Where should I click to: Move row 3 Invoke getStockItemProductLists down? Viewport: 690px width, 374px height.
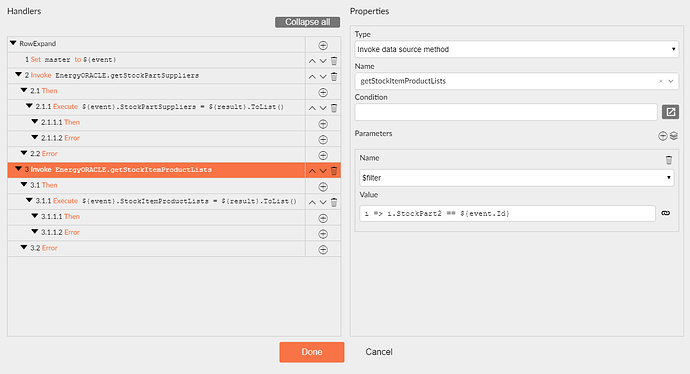[323, 171]
